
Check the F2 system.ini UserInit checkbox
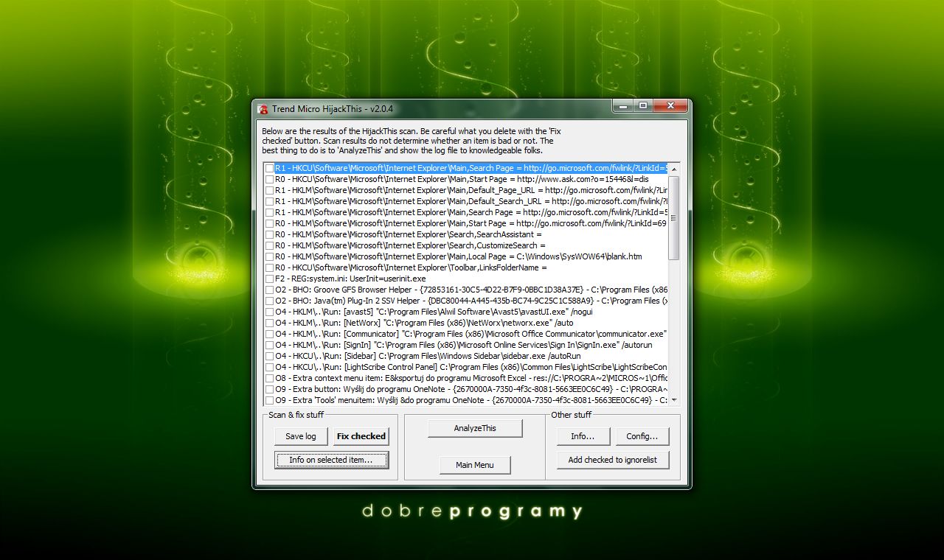[x=270, y=279]
